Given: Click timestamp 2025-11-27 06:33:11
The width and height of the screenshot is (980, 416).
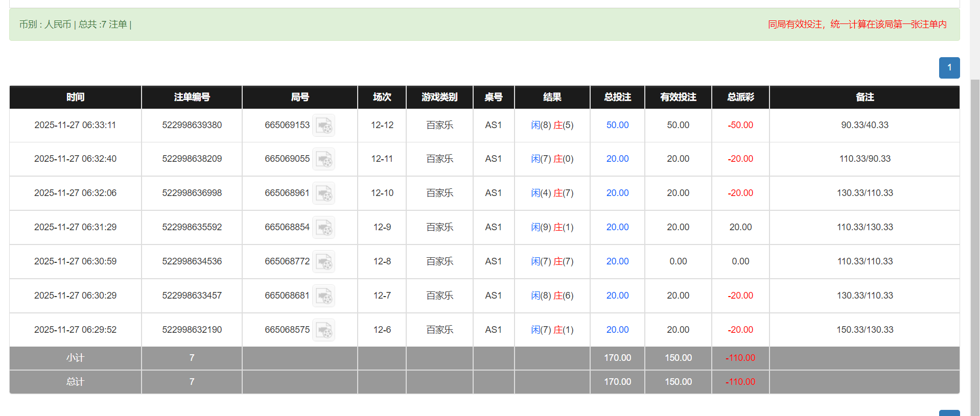Looking at the screenshot, I should (x=75, y=125).
